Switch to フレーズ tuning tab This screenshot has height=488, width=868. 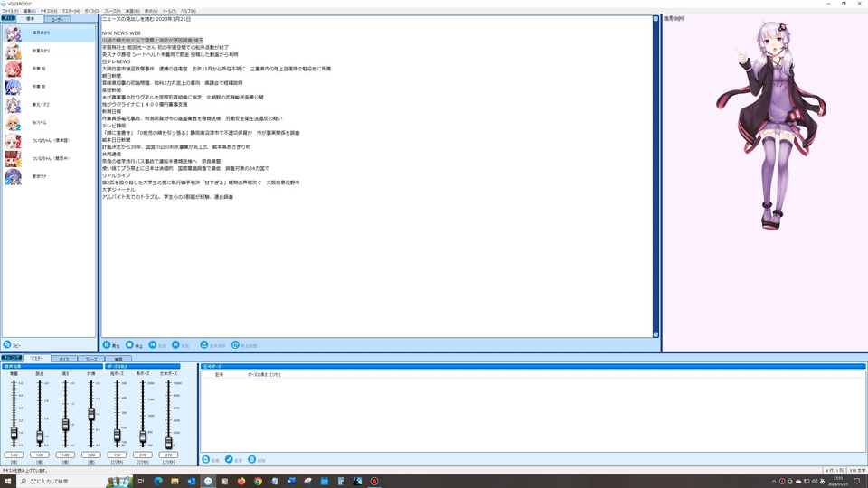[90, 359]
